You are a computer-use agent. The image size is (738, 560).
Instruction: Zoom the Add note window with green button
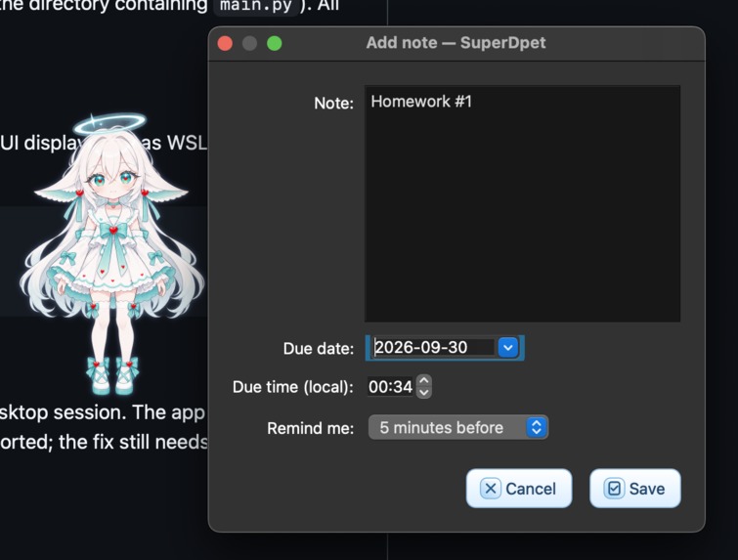(x=275, y=43)
